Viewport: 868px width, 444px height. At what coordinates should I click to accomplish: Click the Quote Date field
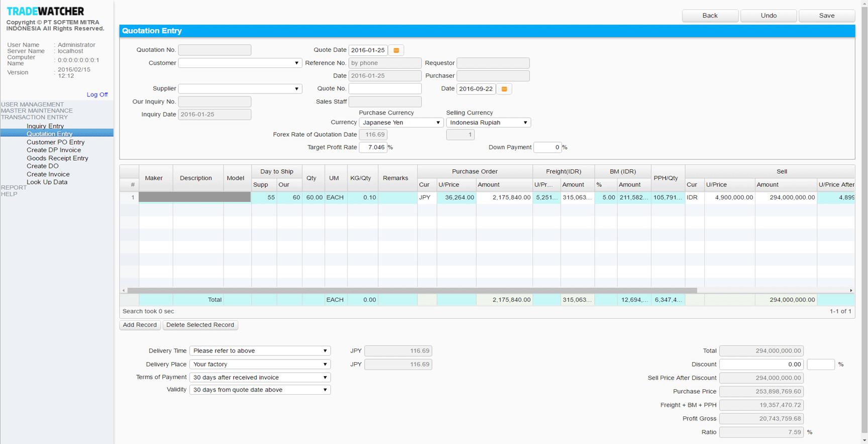click(368, 50)
